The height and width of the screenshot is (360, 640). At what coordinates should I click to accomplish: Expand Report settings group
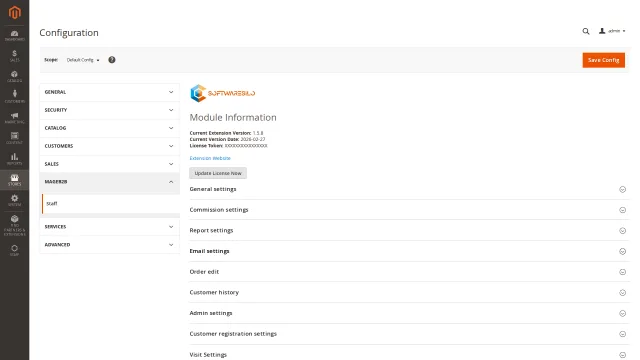point(409,231)
